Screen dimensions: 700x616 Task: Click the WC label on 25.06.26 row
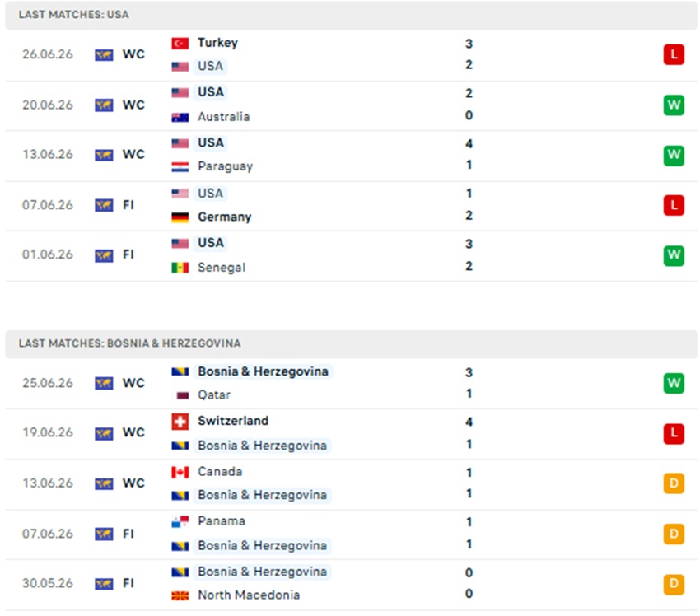(133, 384)
